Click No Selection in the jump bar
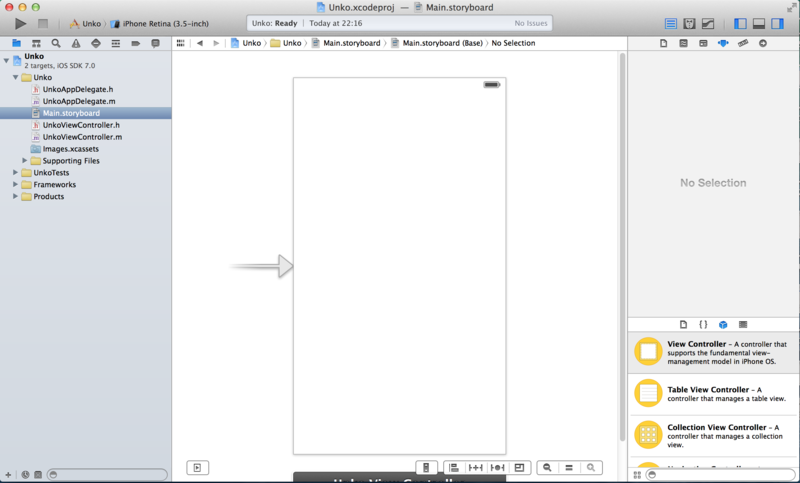 click(513, 43)
